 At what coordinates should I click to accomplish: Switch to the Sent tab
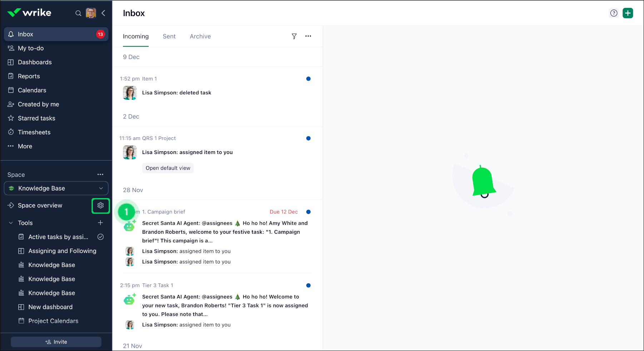click(x=169, y=36)
